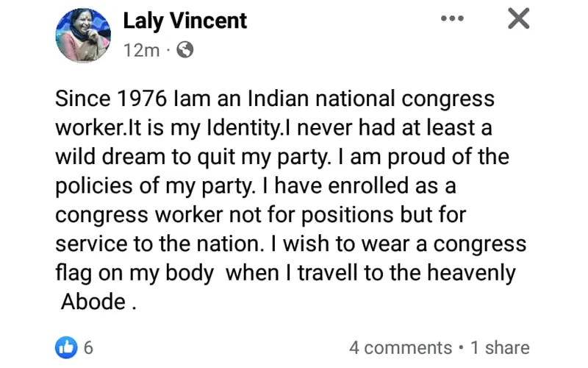This screenshot has width=588, height=368.
Task: View the 1 share link
Action: click(x=500, y=347)
